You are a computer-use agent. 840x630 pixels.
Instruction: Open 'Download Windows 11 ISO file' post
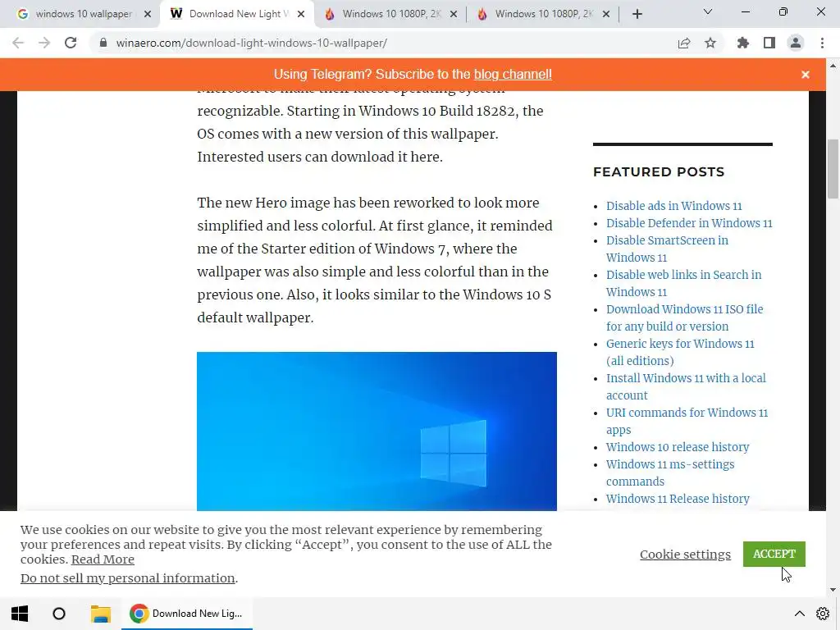(x=685, y=317)
